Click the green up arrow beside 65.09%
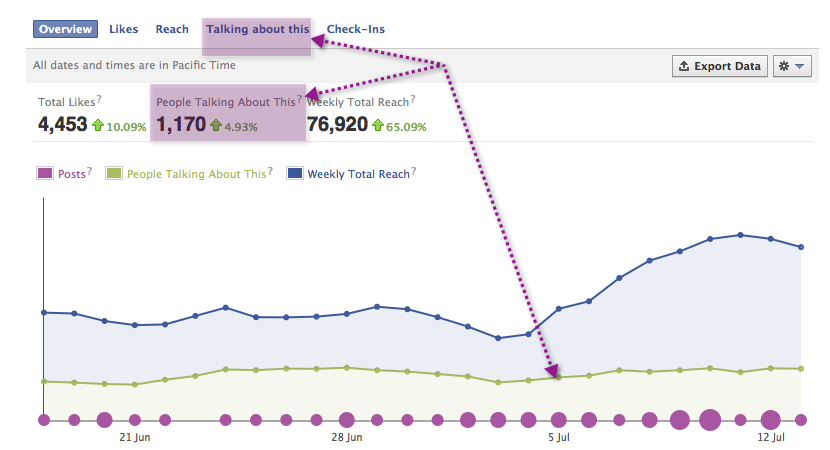The image size is (830, 450). coord(378,126)
